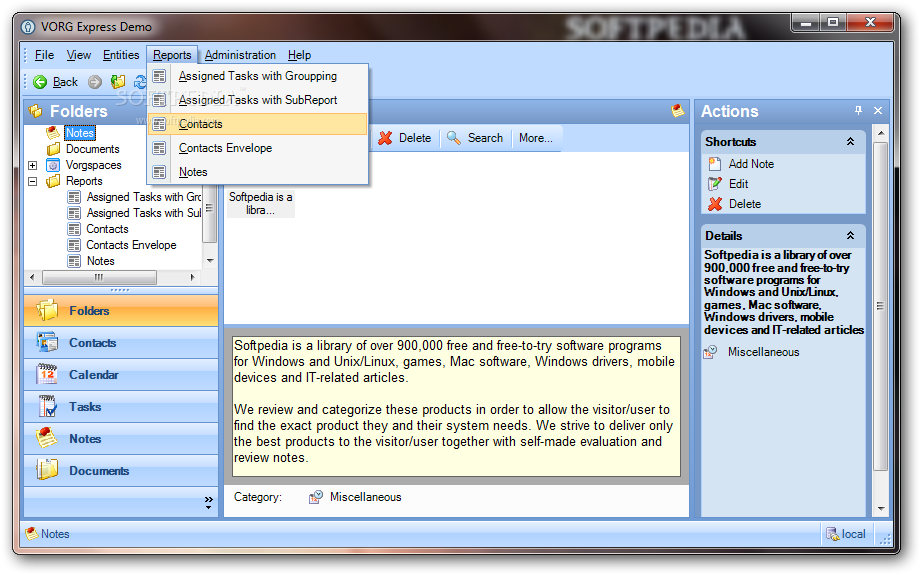Select Reports folder in tree

(x=84, y=181)
